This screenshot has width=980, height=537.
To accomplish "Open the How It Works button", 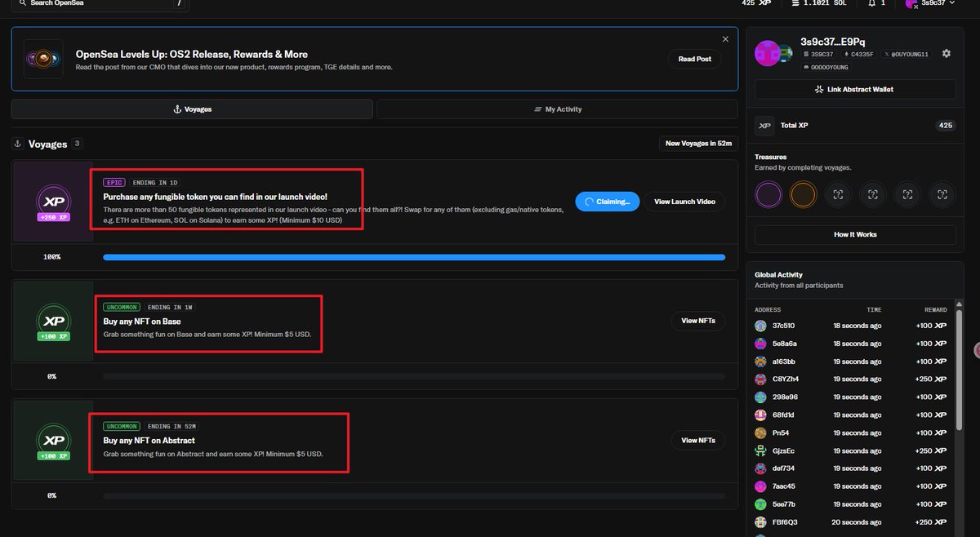I will click(x=855, y=234).
